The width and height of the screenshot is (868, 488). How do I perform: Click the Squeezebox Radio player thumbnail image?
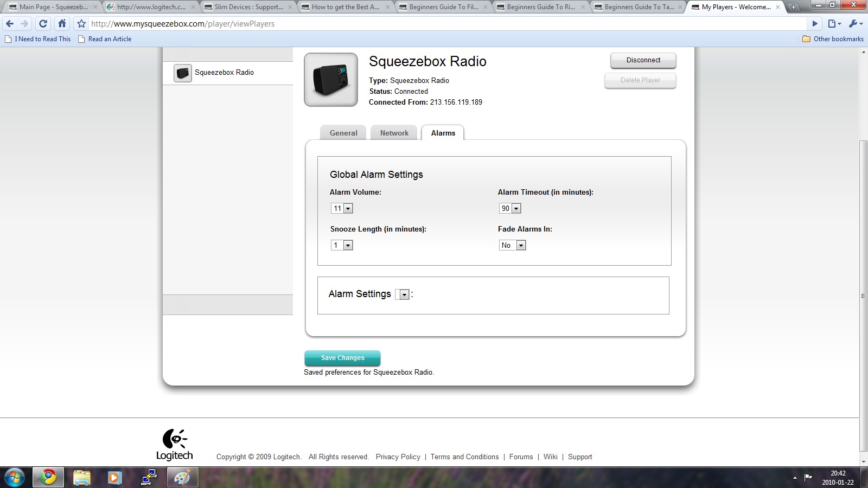331,80
